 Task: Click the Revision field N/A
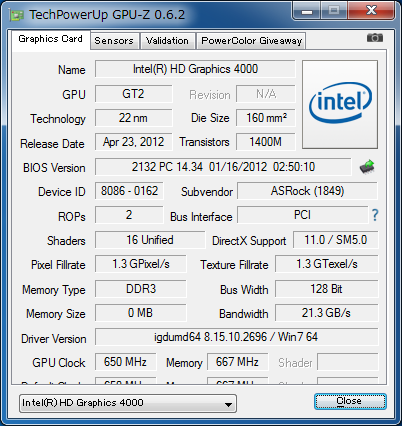[x=266, y=94]
